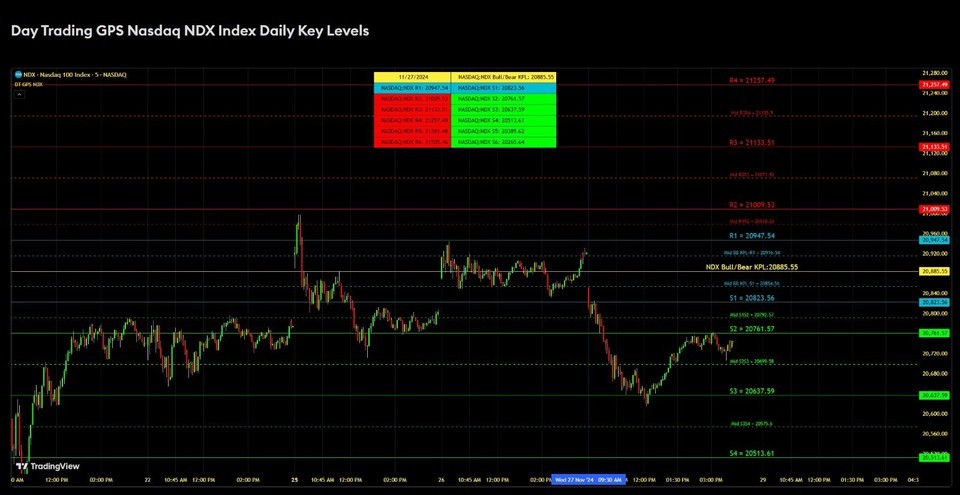Click the 21,200.00 price scale value

(x=934, y=113)
